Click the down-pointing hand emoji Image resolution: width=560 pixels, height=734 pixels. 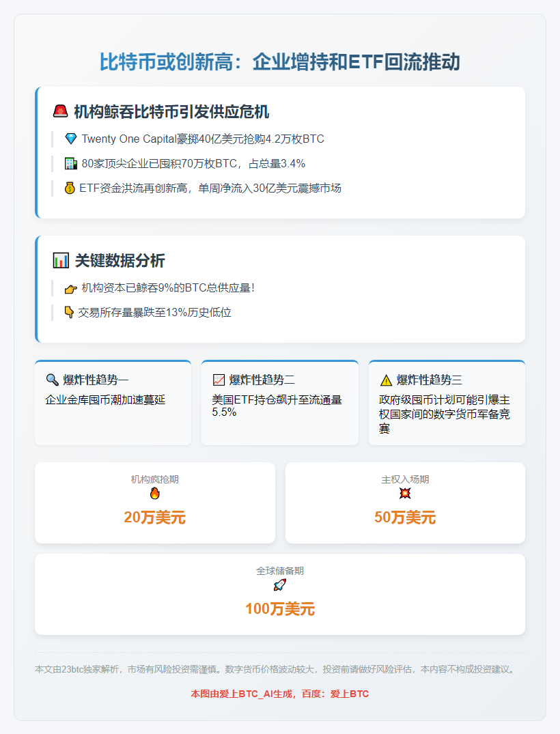tap(69, 312)
